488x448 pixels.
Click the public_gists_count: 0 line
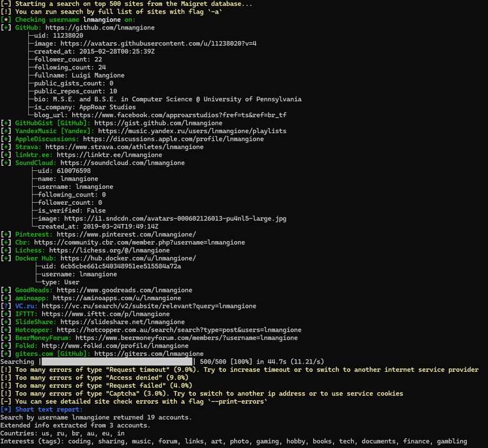(x=74, y=83)
